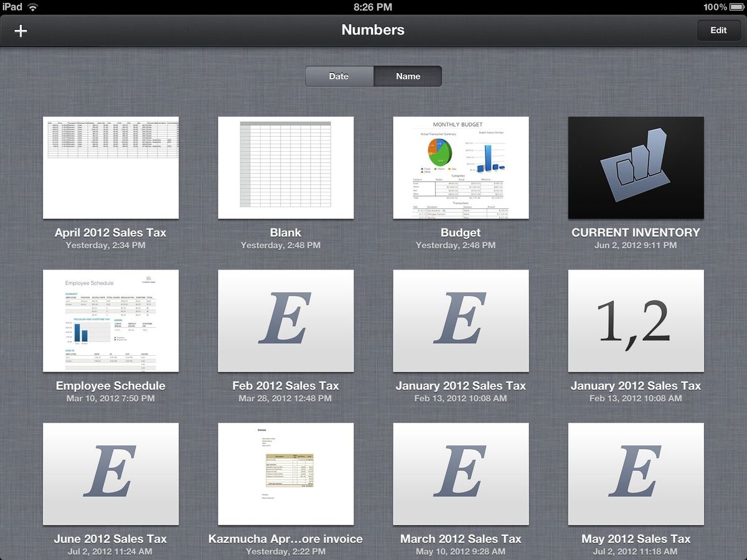Open the May 2012 Sales Tax spreadsheet

click(x=636, y=474)
